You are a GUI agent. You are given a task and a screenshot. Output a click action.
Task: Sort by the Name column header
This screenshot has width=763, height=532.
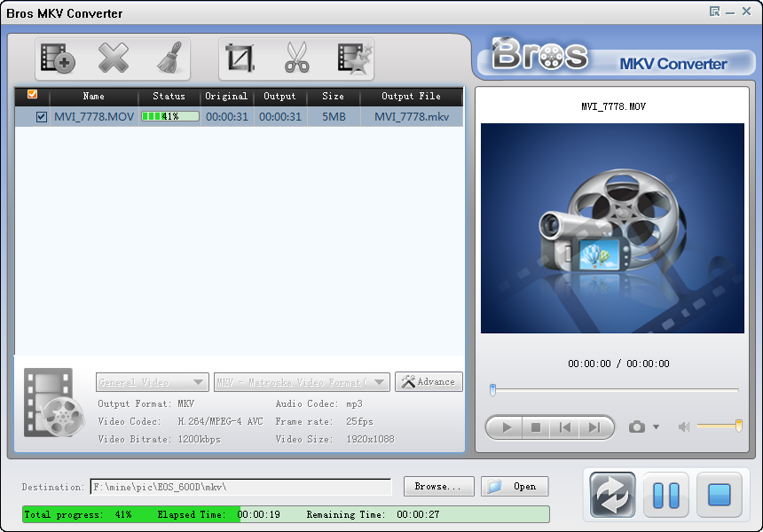point(93,97)
